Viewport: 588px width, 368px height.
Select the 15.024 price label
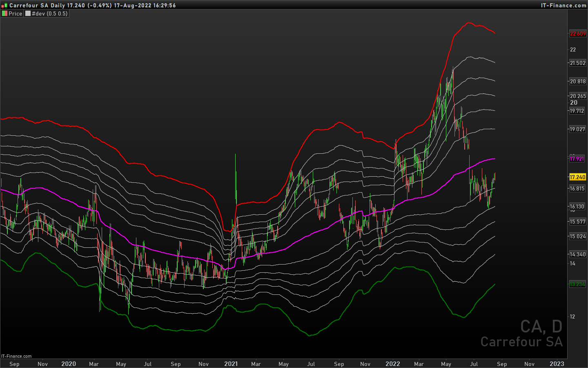click(578, 236)
